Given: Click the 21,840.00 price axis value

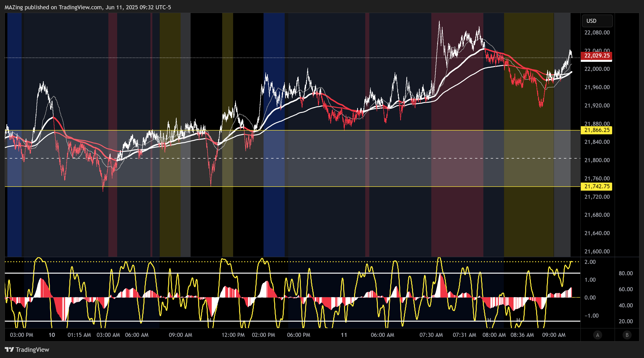Looking at the screenshot, I should [x=597, y=142].
